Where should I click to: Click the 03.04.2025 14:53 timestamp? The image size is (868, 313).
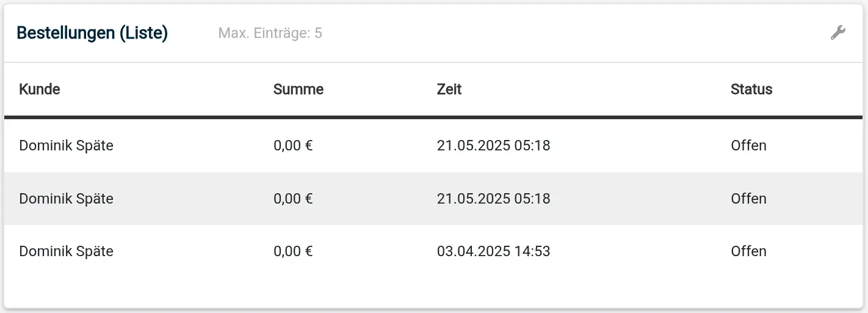click(494, 251)
